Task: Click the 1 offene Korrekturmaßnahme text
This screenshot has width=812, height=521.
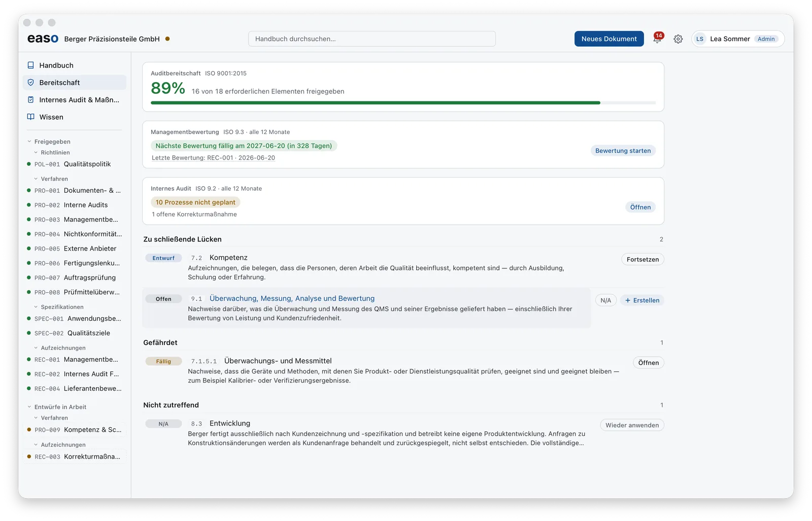Action: pos(194,215)
